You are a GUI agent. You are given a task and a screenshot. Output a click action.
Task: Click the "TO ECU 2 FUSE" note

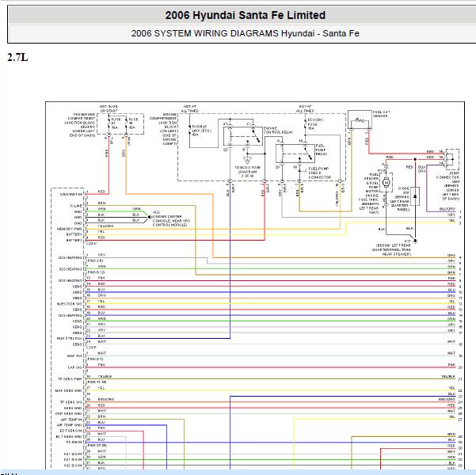coord(247,172)
